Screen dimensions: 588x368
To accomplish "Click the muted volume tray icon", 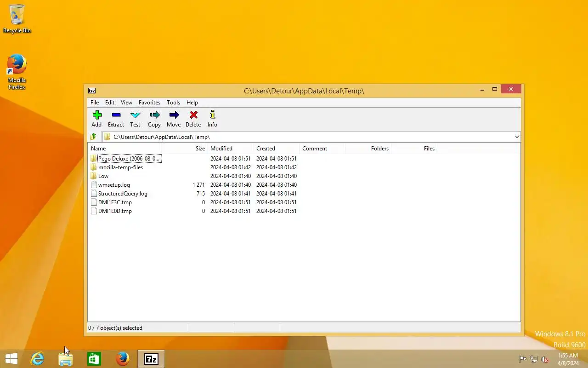I will pyautogui.click(x=545, y=359).
